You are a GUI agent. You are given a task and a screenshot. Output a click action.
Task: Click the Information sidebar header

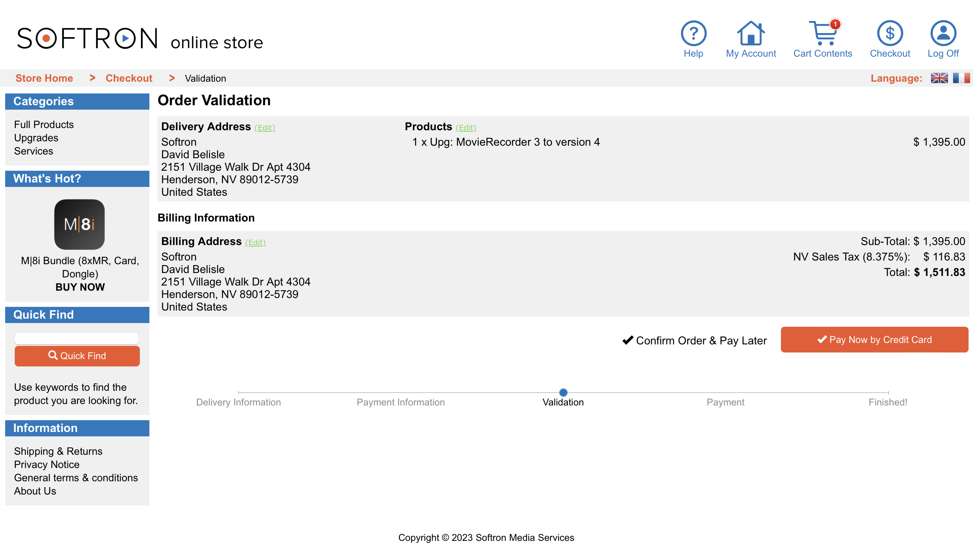[x=77, y=428]
